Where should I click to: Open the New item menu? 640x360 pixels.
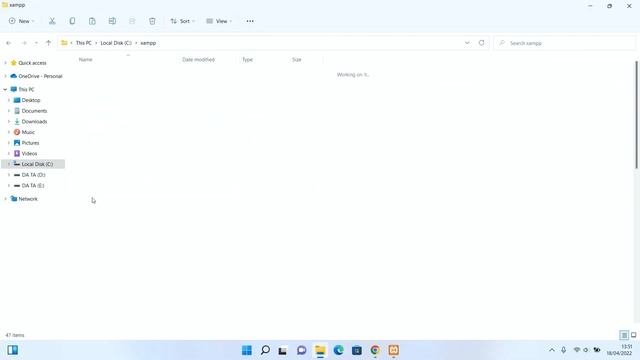click(22, 21)
